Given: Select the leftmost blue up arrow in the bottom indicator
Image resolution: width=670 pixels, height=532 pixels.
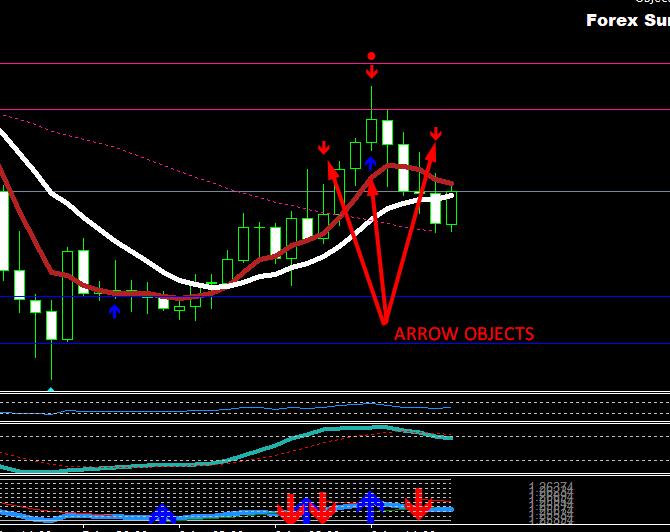Looking at the screenshot, I should [x=162, y=514].
